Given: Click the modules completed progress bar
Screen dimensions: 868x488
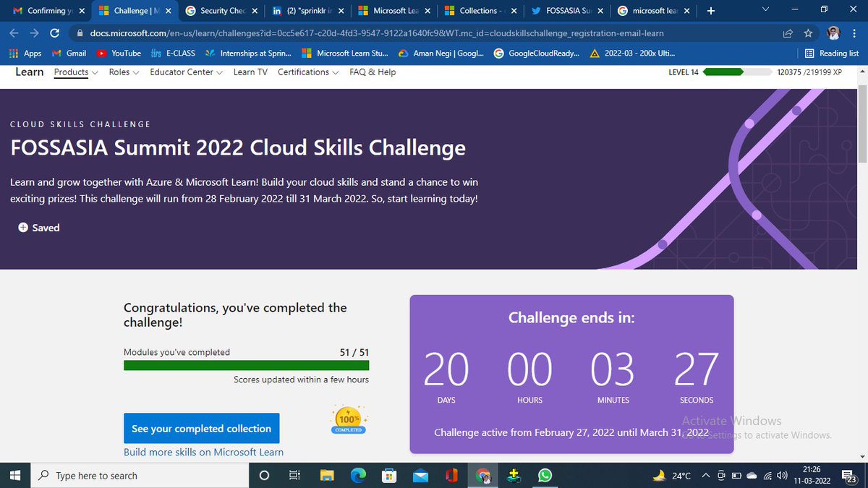Looking at the screenshot, I should coord(247,365).
